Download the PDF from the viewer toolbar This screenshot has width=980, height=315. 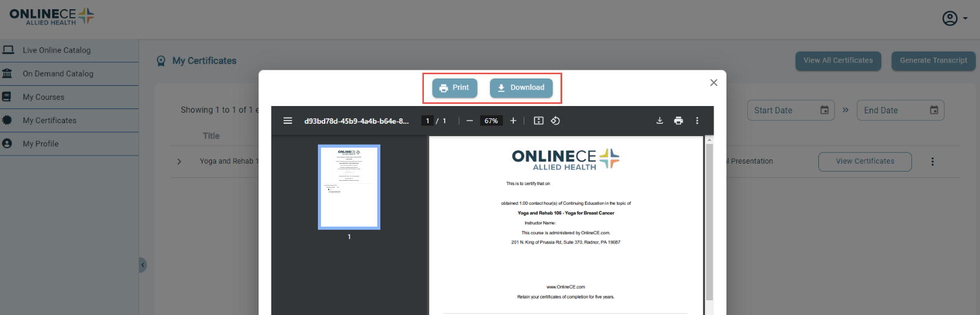[x=660, y=121]
